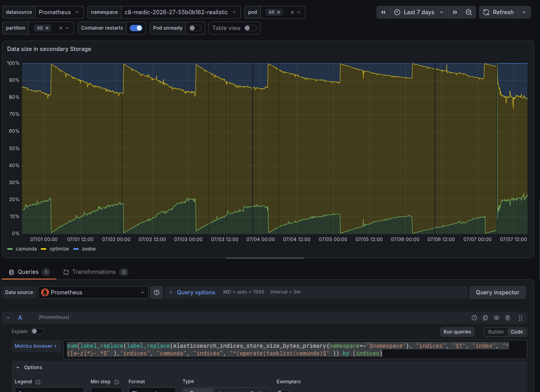Disable the Container restarts switch
The width and height of the screenshot is (540, 392).
tap(136, 28)
